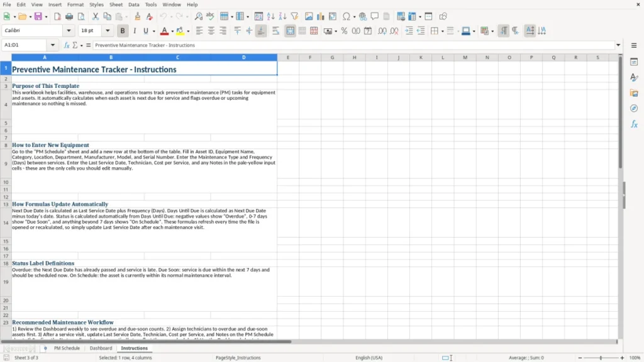Align cell contents to the bottom

(x=261, y=31)
